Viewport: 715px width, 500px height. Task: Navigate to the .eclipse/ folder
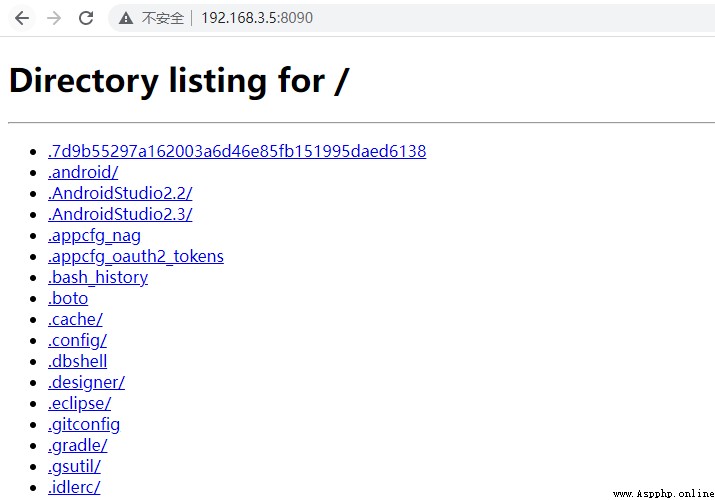click(x=79, y=403)
